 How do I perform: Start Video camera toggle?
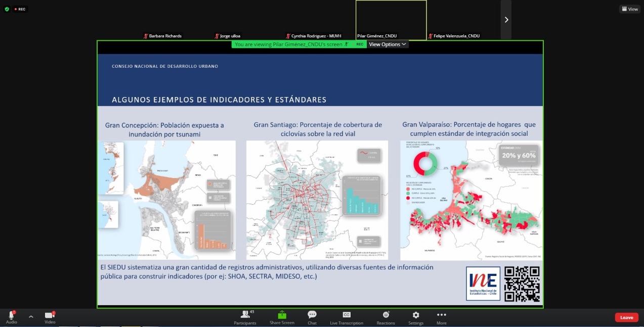point(50,315)
